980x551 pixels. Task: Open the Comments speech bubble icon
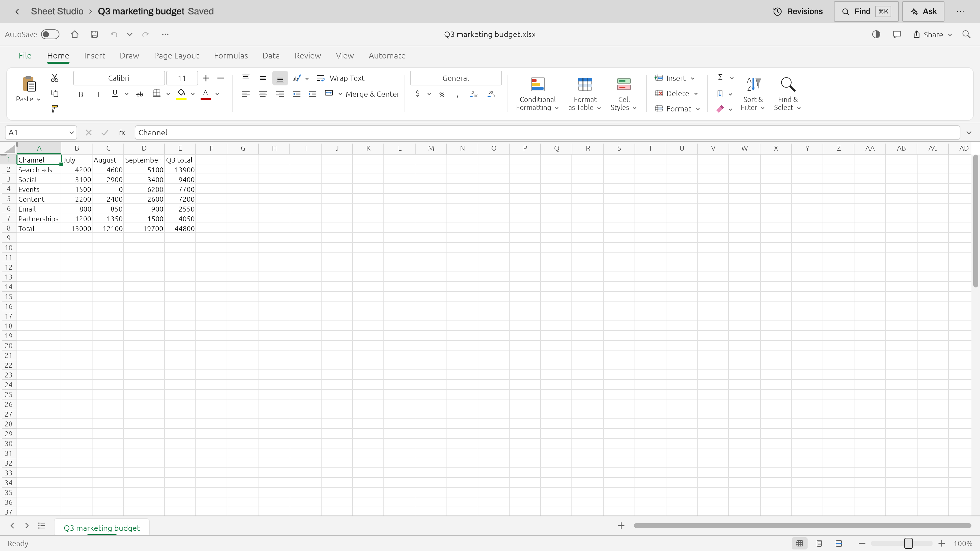897,35
